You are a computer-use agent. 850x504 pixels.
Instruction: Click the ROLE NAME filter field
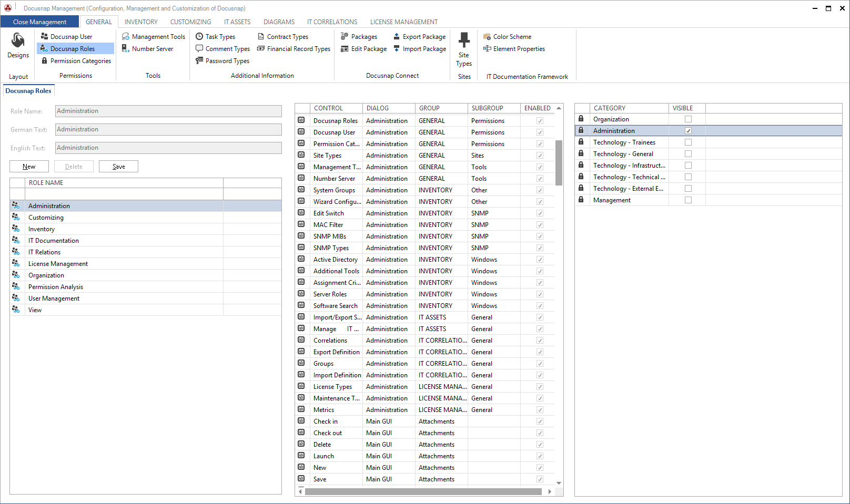[124, 194]
